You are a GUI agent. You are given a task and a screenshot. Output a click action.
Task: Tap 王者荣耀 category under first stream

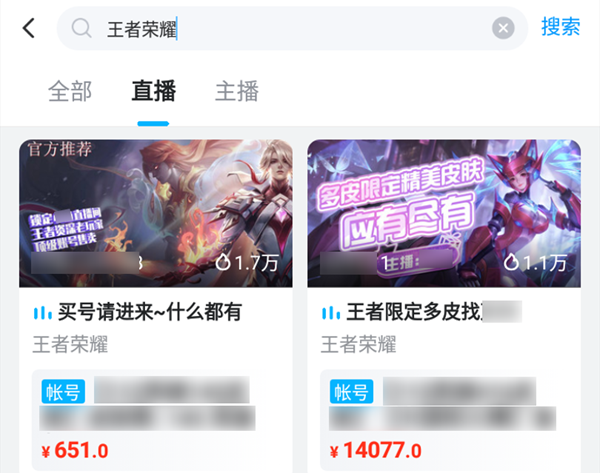[70, 344]
